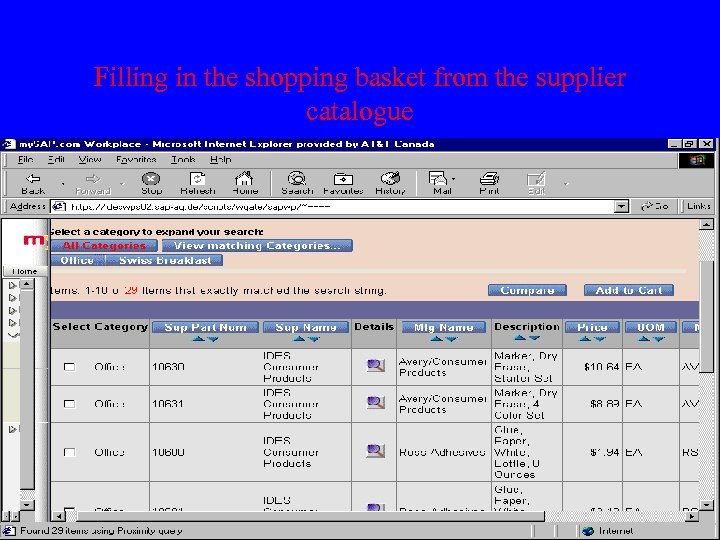Print the page from toolbar
Image resolution: width=720 pixels, height=540 pixels.
click(x=489, y=184)
